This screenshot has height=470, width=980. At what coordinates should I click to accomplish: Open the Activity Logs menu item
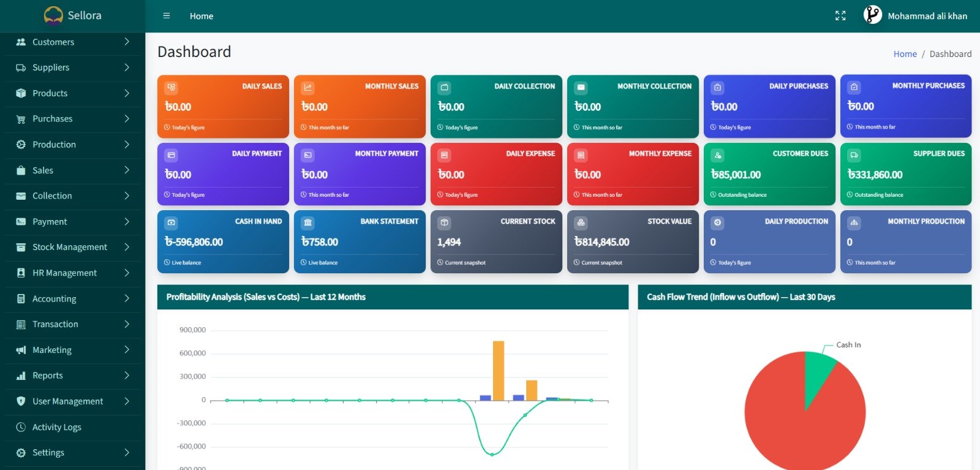(x=72, y=427)
